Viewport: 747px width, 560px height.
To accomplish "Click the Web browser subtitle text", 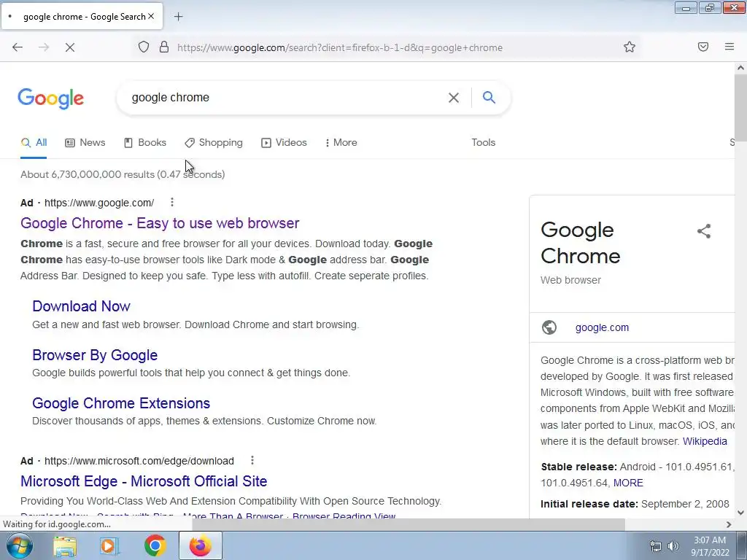I will pos(570,280).
